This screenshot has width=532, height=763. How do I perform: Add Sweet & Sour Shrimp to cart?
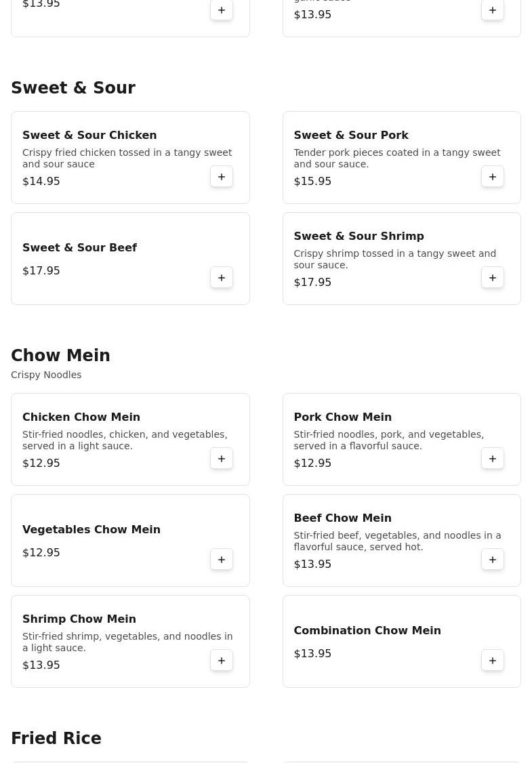(x=493, y=278)
